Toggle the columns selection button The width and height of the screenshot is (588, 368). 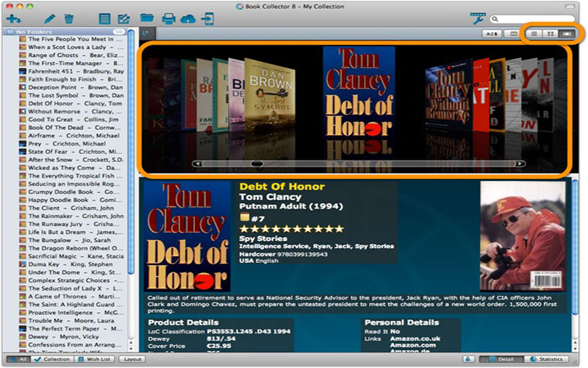click(513, 34)
